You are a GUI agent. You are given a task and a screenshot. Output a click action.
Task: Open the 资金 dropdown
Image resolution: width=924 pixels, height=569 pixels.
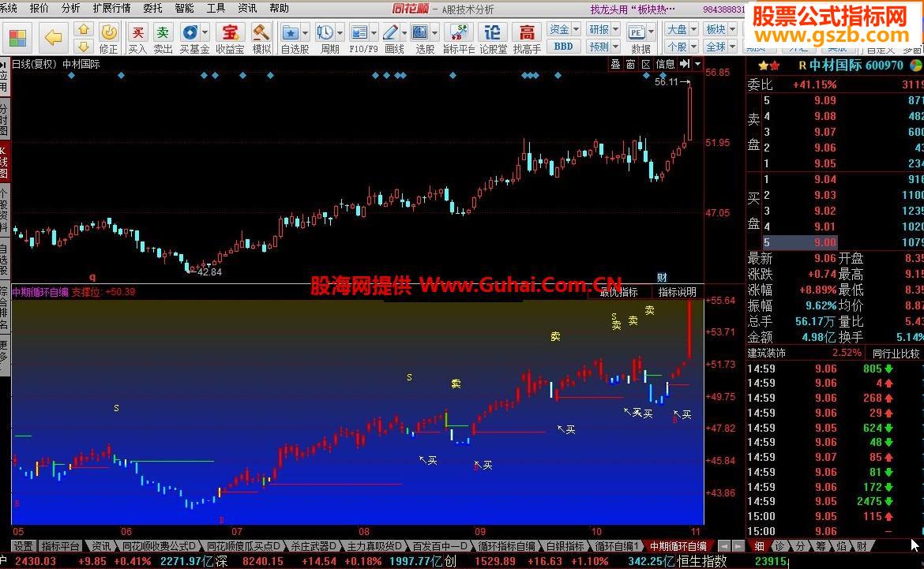coord(564,29)
